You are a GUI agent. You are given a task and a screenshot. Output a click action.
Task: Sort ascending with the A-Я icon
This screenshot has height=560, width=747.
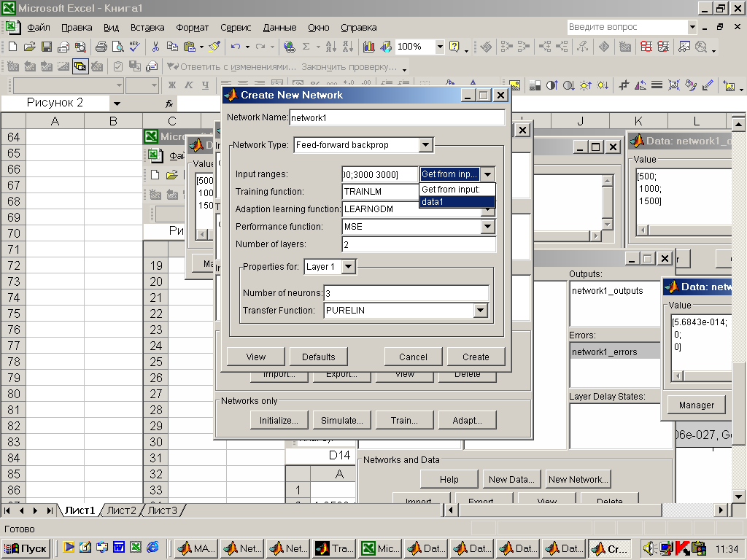point(330,47)
